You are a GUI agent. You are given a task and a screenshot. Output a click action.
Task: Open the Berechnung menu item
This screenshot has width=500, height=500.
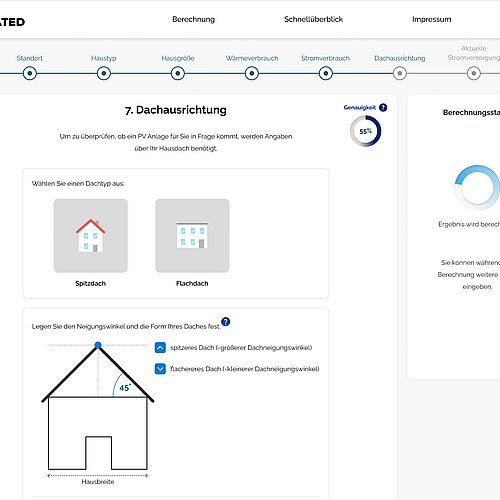coord(193,19)
